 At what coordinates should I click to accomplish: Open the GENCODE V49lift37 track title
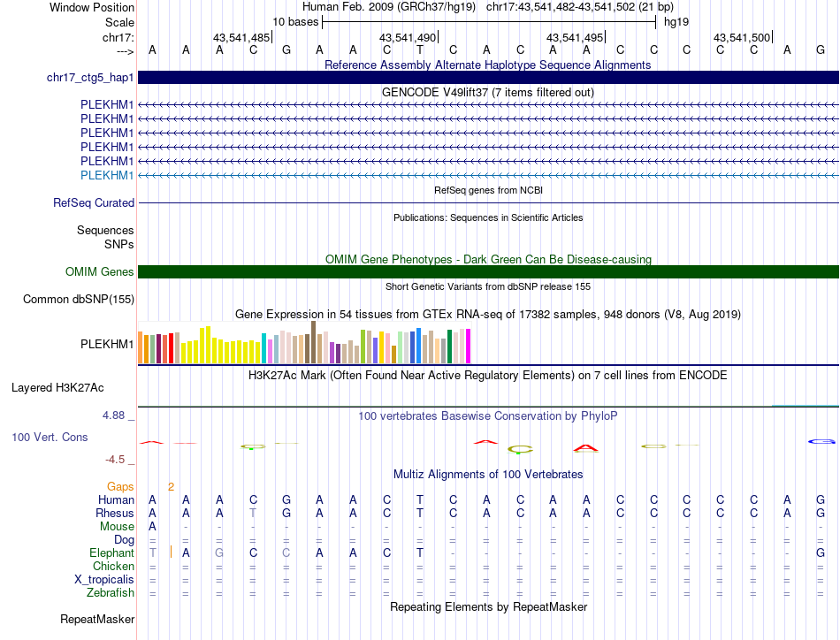click(x=488, y=92)
